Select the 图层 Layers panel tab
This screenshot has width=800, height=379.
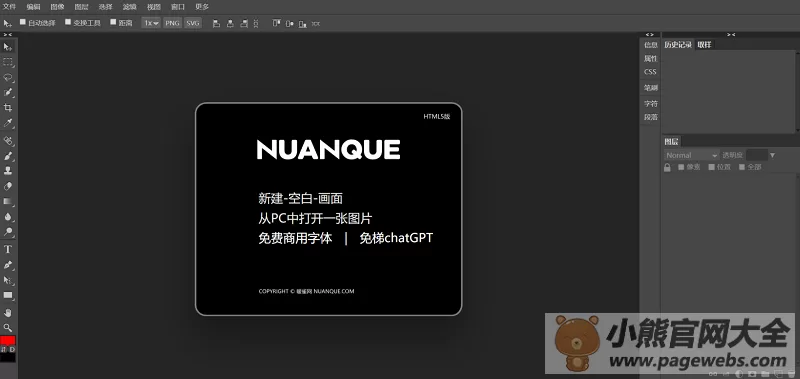click(x=671, y=141)
